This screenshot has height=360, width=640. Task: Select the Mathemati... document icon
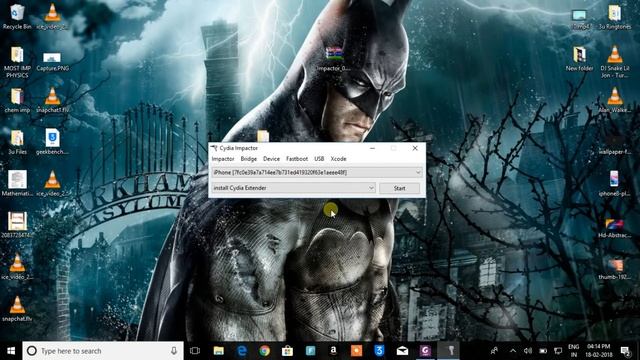tap(17, 184)
